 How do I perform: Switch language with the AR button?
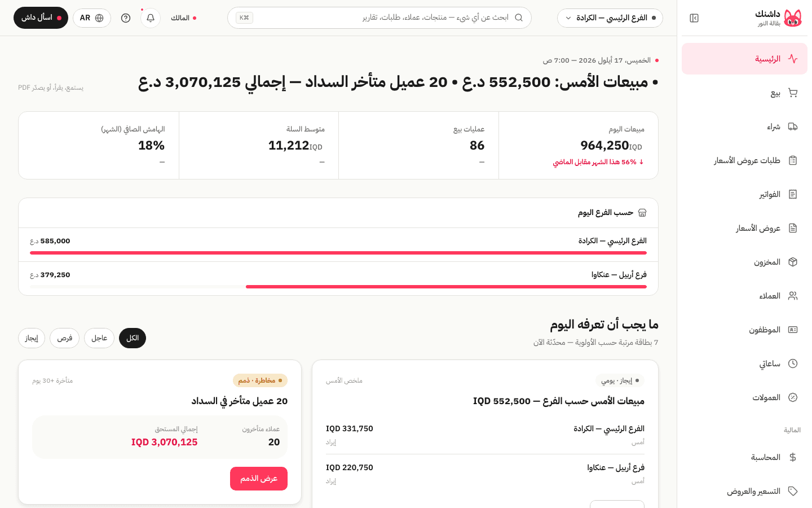(x=92, y=18)
